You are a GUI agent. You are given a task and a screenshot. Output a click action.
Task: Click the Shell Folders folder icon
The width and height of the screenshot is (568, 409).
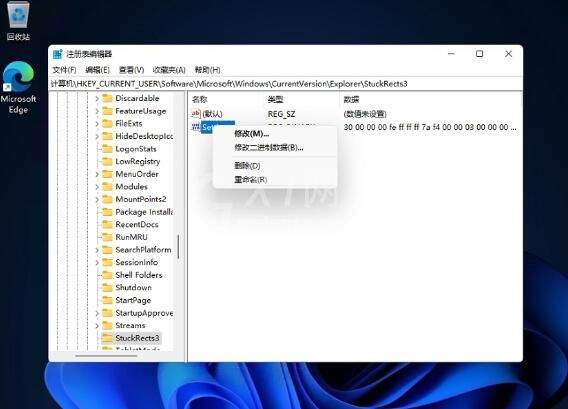[107, 275]
